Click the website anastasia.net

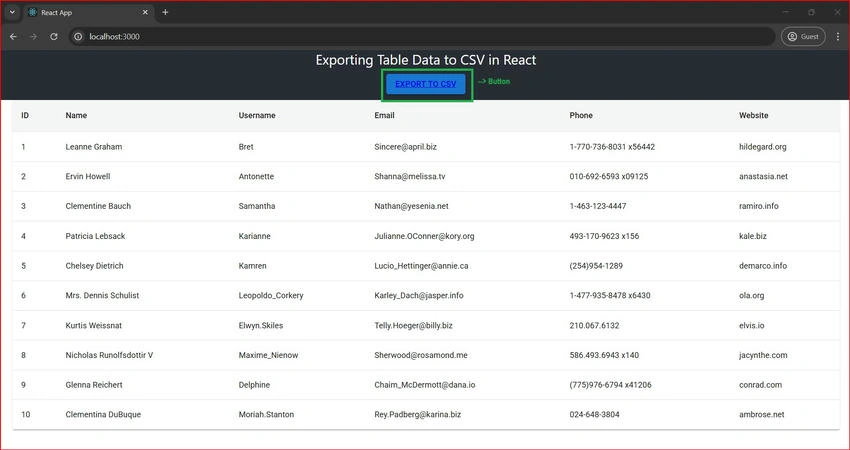(x=763, y=176)
